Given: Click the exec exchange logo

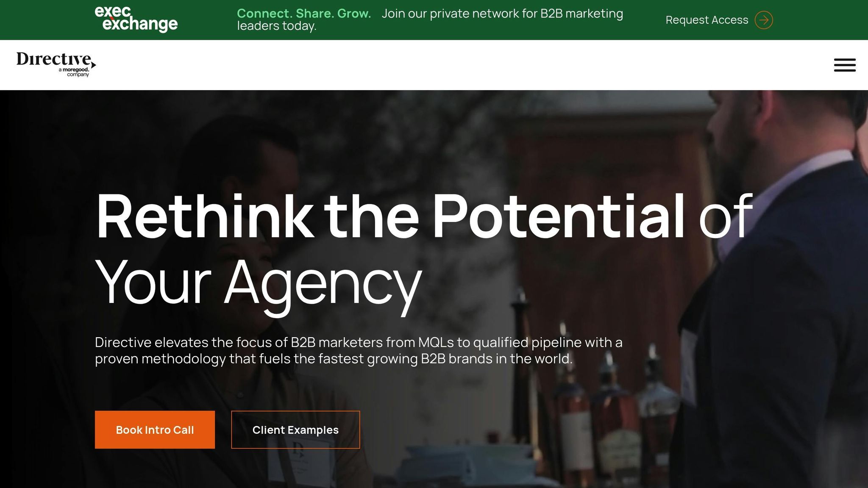Looking at the screenshot, I should pyautogui.click(x=136, y=19).
